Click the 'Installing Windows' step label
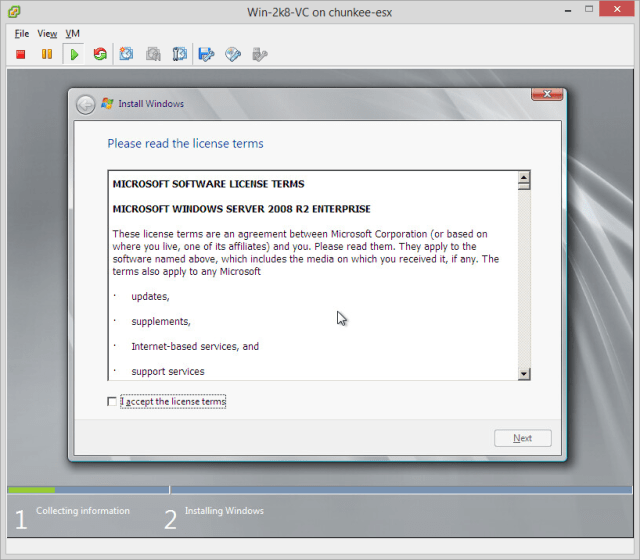The height and width of the screenshot is (560, 640). click(x=224, y=511)
